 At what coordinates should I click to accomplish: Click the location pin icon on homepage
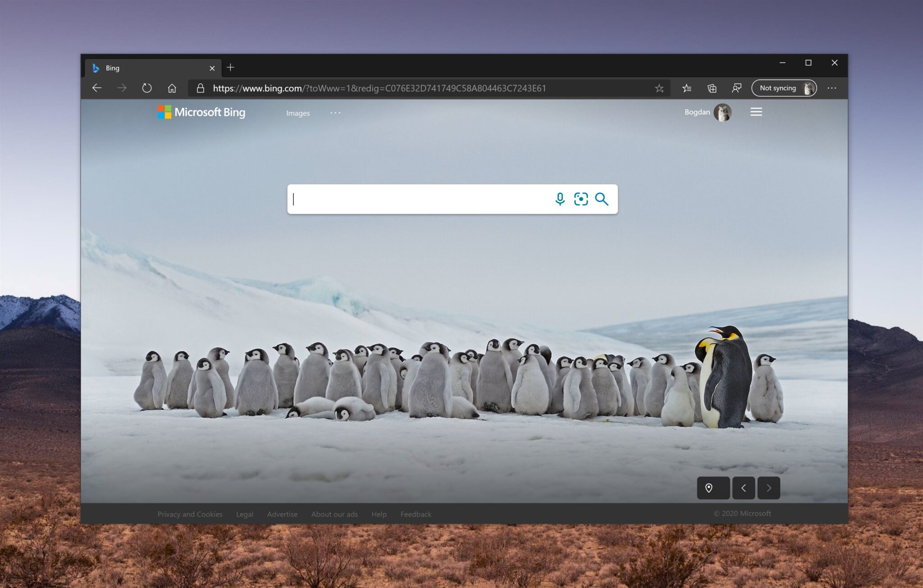point(710,488)
